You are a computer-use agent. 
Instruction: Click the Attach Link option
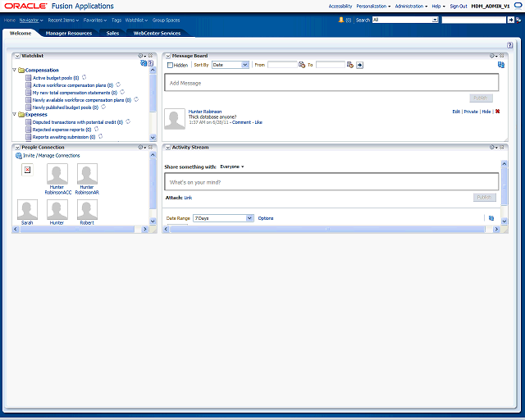coord(188,198)
